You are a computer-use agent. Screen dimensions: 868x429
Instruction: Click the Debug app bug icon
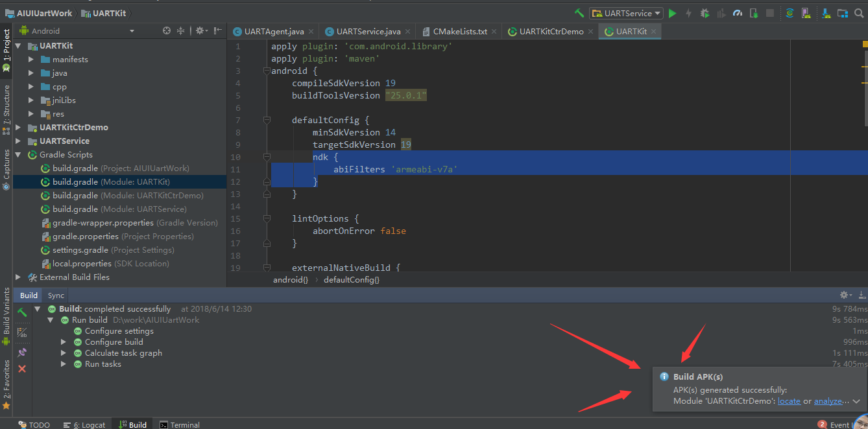point(704,13)
